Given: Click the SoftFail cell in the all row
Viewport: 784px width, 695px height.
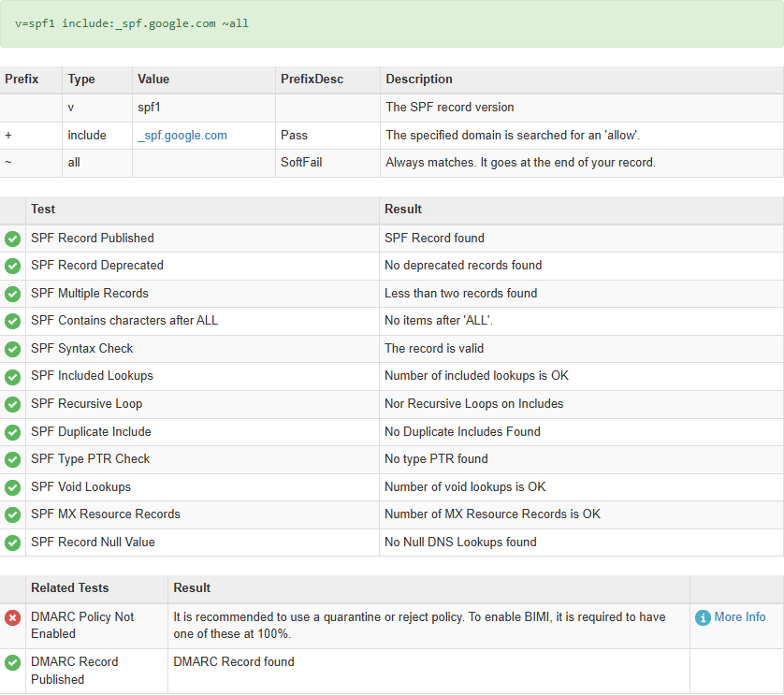Looking at the screenshot, I should (x=301, y=163).
